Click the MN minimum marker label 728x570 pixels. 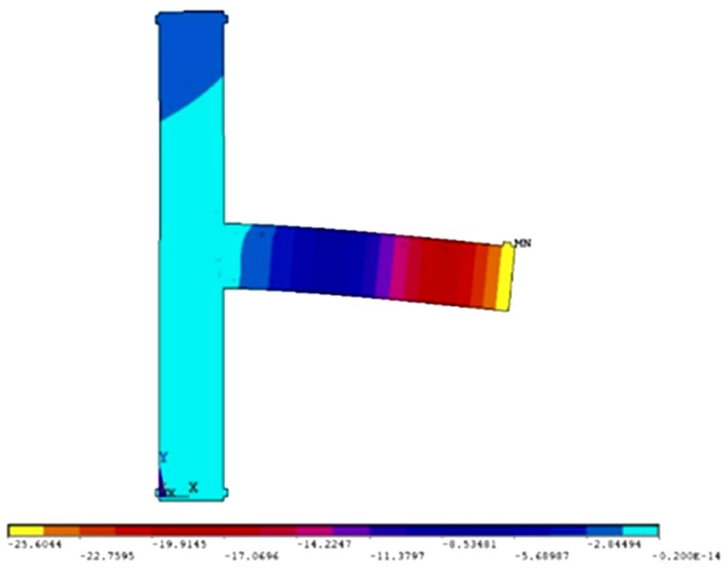point(522,243)
